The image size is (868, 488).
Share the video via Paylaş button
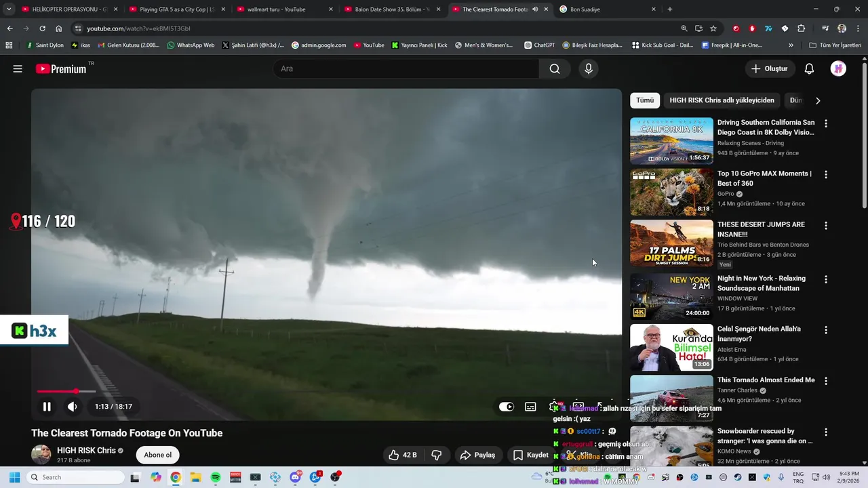coord(477,455)
